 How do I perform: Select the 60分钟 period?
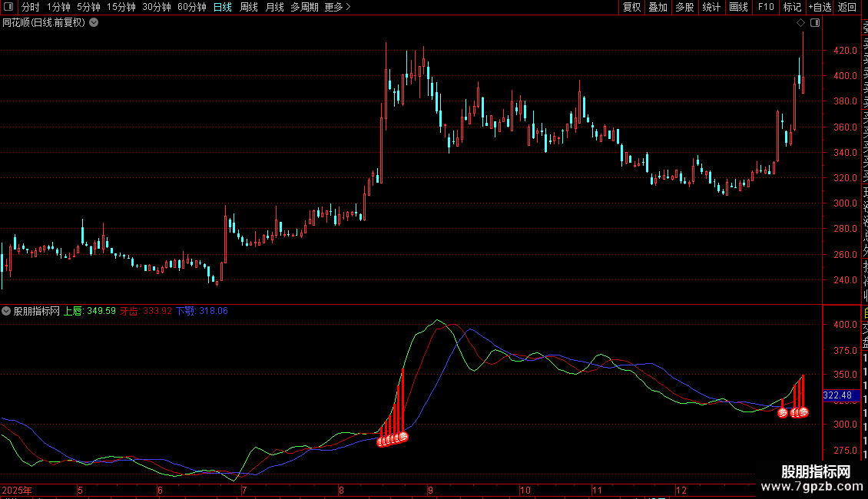(191, 7)
